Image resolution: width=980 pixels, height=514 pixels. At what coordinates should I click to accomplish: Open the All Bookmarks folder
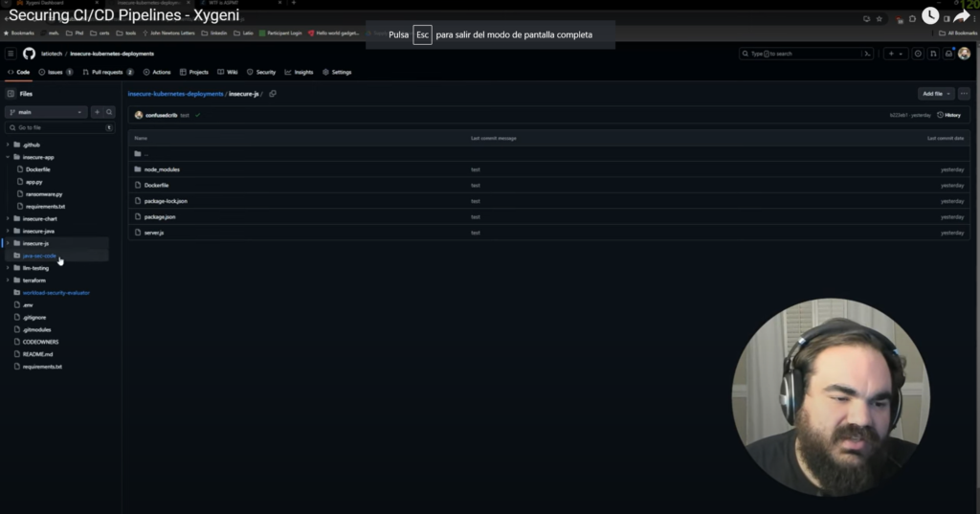coord(957,34)
